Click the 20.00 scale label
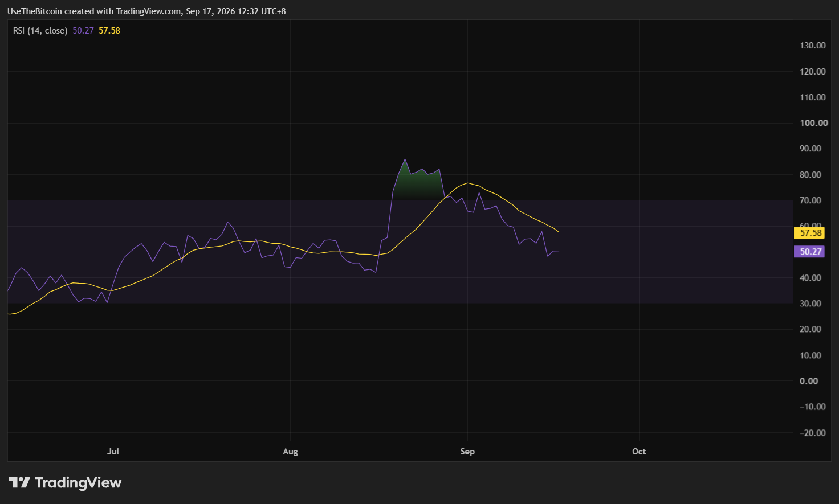The image size is (839, 504). (x=811, y=329)
